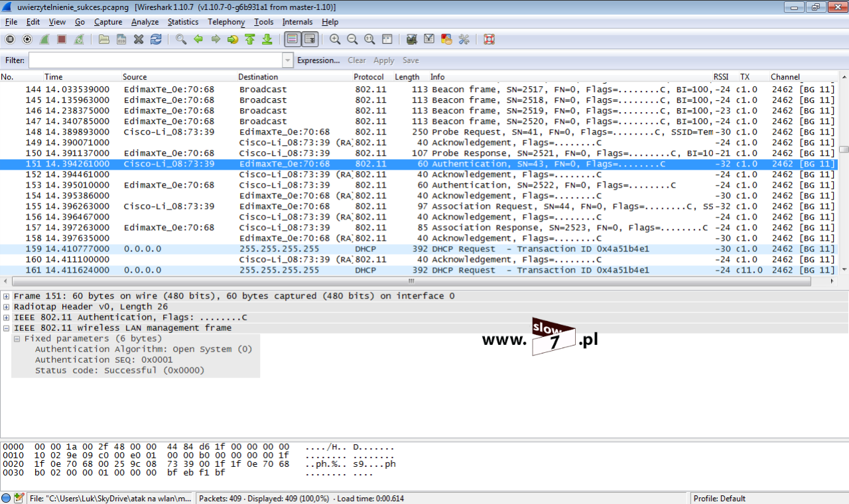The height and width of the screenshot is (504, 849).
Task: Go forward in packet history
Action: click(x=216, y=39)
